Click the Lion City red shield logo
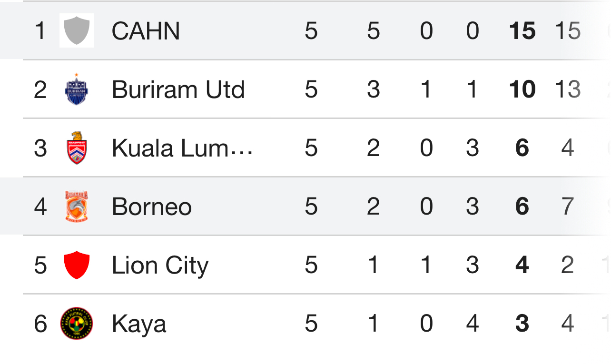611x364 pixels. [77, 265]
